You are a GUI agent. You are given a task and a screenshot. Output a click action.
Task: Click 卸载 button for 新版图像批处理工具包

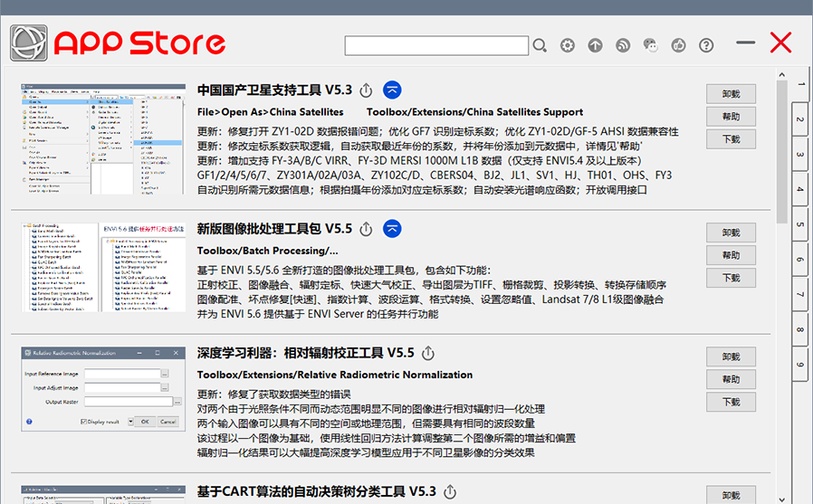(732, 233)
